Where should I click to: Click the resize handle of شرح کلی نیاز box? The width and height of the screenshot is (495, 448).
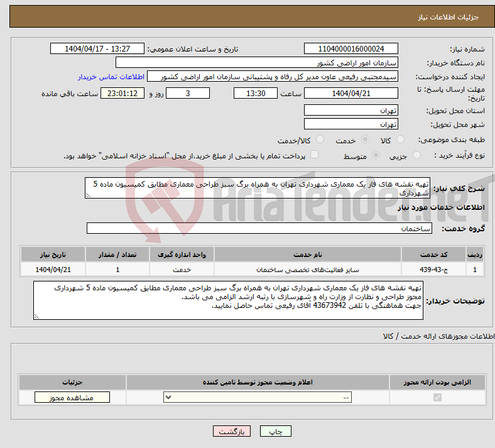coord(88,195)
